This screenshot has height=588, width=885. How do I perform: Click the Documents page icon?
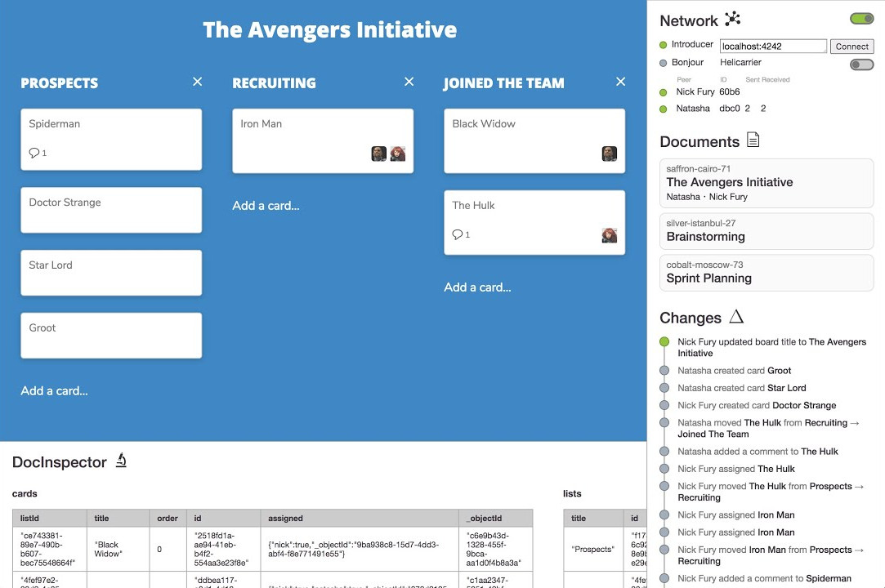[753, 140]
